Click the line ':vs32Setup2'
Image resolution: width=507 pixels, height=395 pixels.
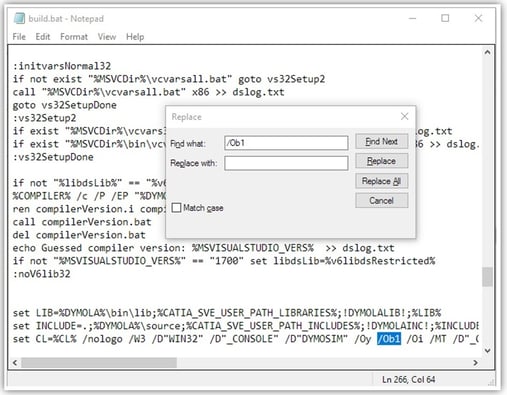point(45,118)
